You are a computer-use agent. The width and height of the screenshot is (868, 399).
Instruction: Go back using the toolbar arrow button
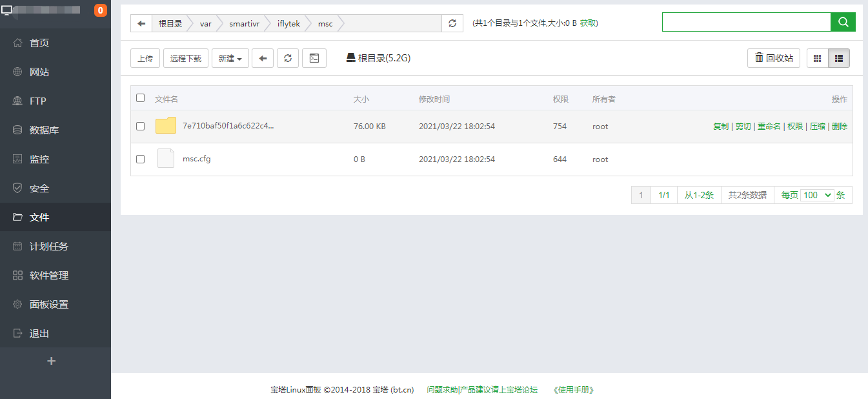coord(263,58)
